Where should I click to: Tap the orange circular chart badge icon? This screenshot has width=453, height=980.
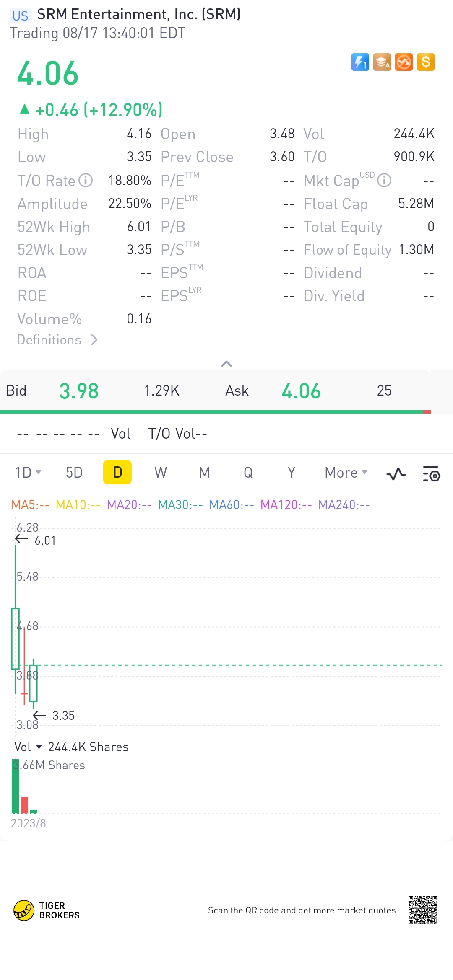tap(404, 62)
